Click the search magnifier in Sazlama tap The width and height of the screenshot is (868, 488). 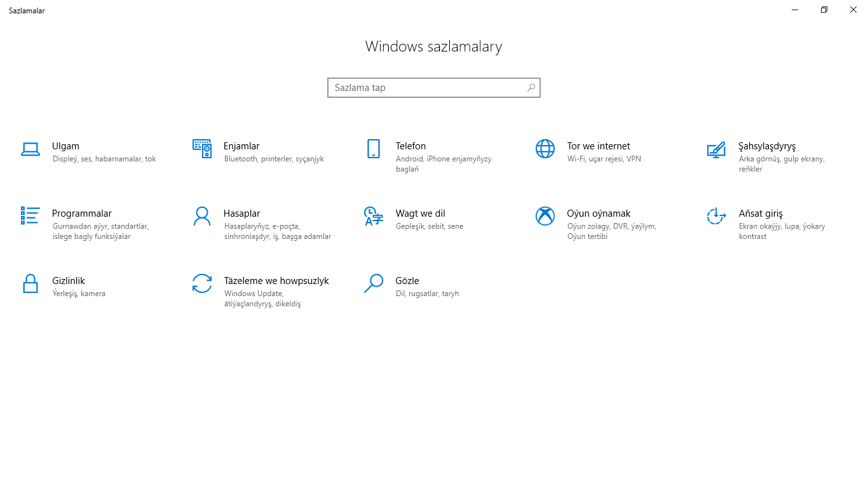click(x=531, y=88)
